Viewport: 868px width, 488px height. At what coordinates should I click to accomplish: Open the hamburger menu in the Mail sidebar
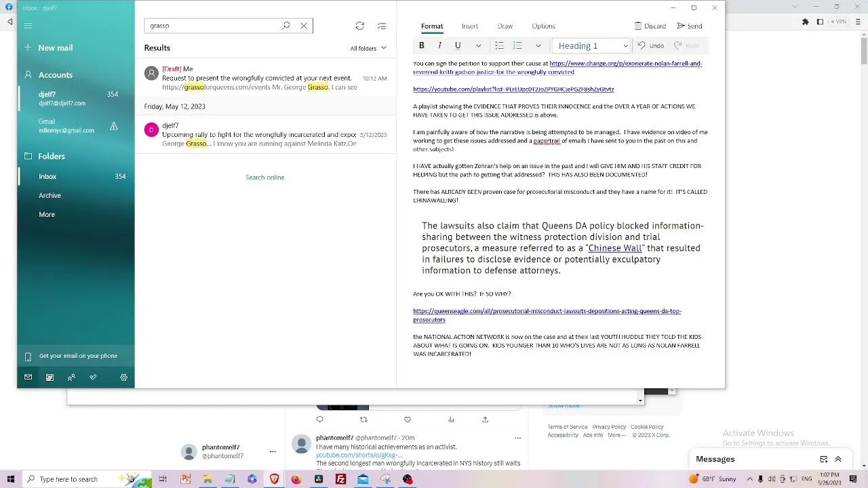(28, 26)
